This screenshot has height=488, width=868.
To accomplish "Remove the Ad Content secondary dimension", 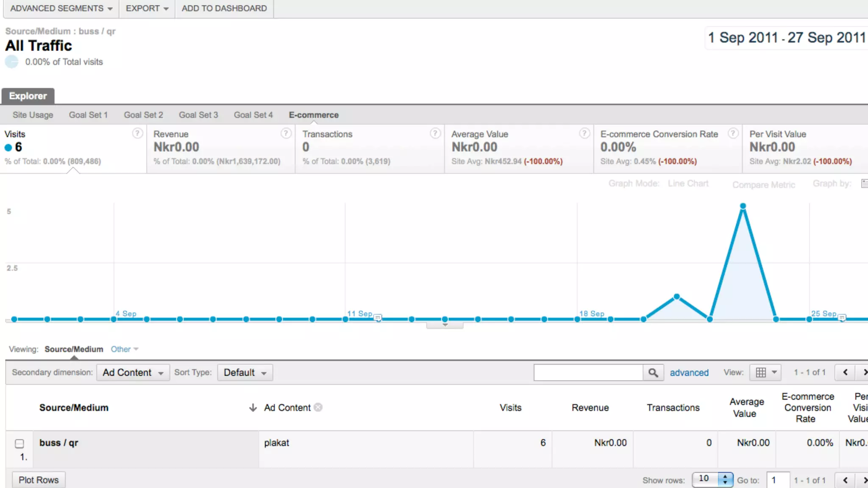I will coord(318,408).
